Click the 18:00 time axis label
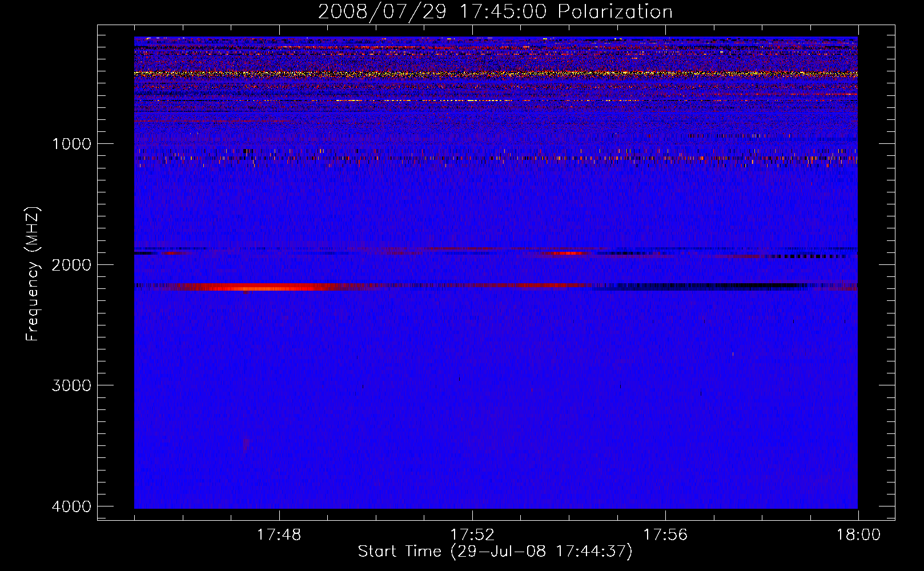Screen dimensions: 924x571 click(858, 535)
